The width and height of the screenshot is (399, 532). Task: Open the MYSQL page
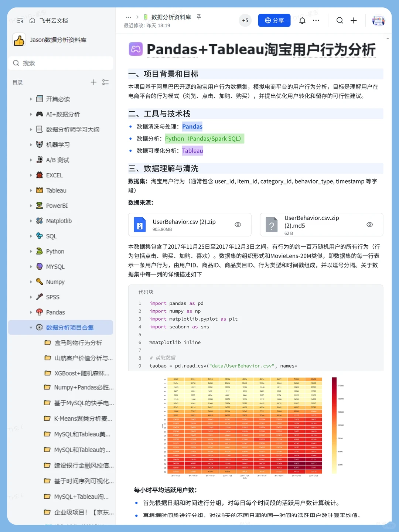coord(55,266)
